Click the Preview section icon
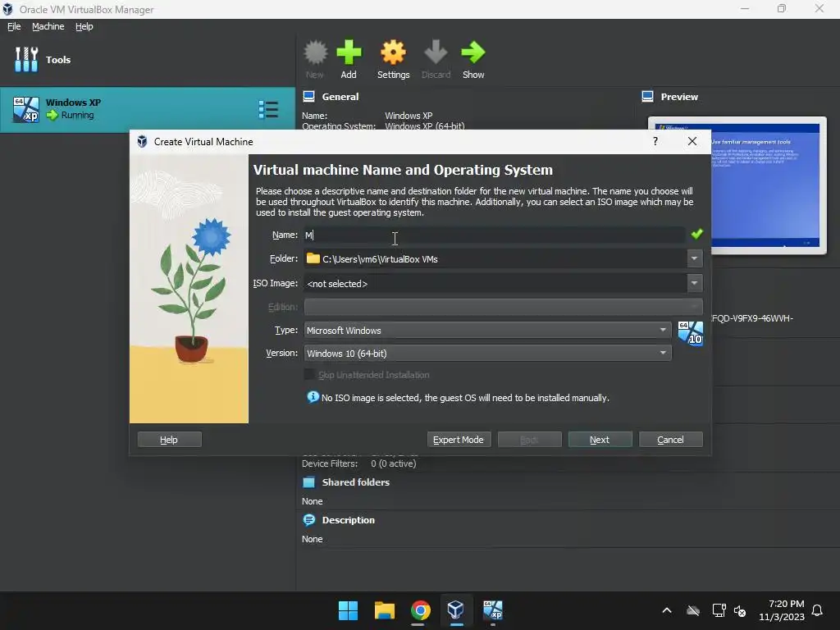This screenshot has height=630, width=840. pyautogui.click(x=648, y=97)
